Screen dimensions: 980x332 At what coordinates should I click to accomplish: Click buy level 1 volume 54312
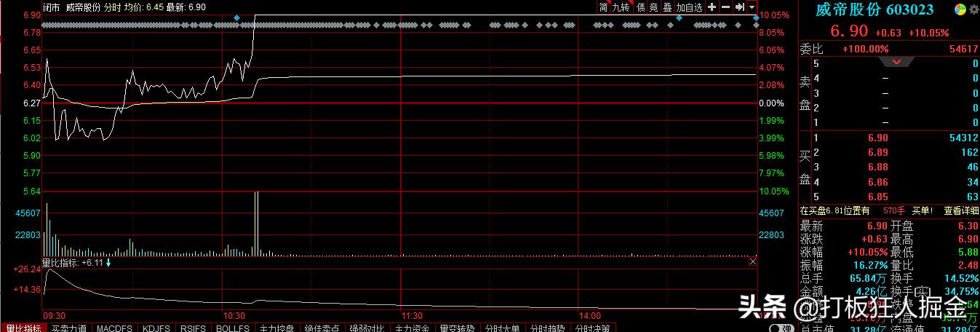(964, 138)
